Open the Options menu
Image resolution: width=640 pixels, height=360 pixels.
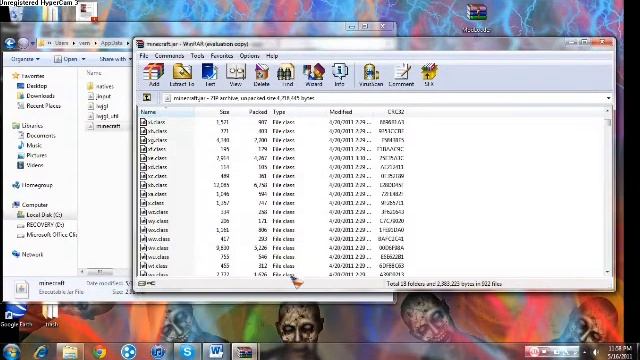pos(249,56)
